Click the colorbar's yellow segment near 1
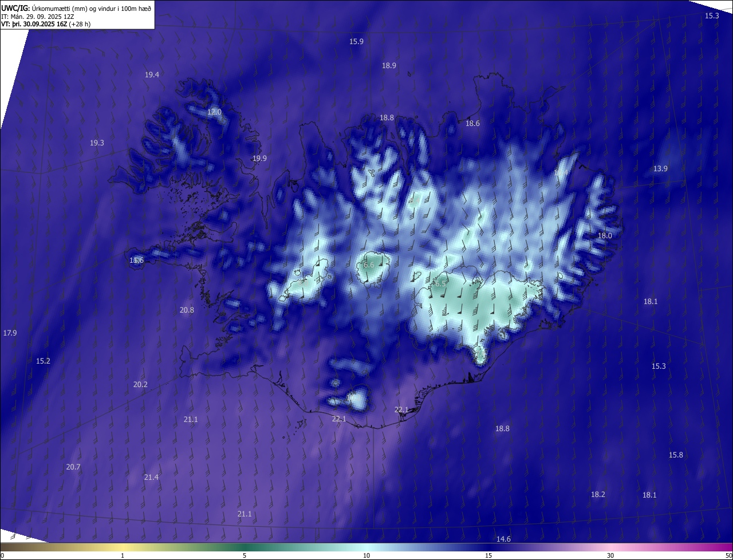Viewport: 733px width, 560px height. click(123, 547)
